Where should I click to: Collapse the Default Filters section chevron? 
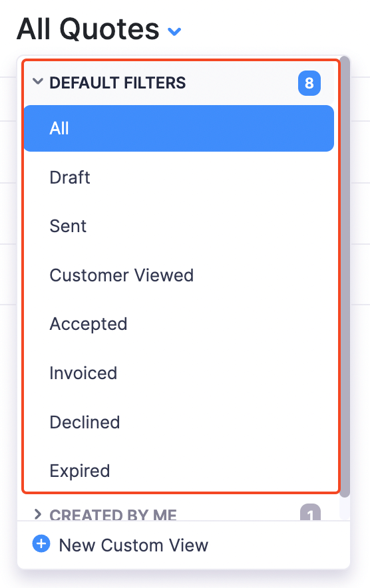point(37,81)
